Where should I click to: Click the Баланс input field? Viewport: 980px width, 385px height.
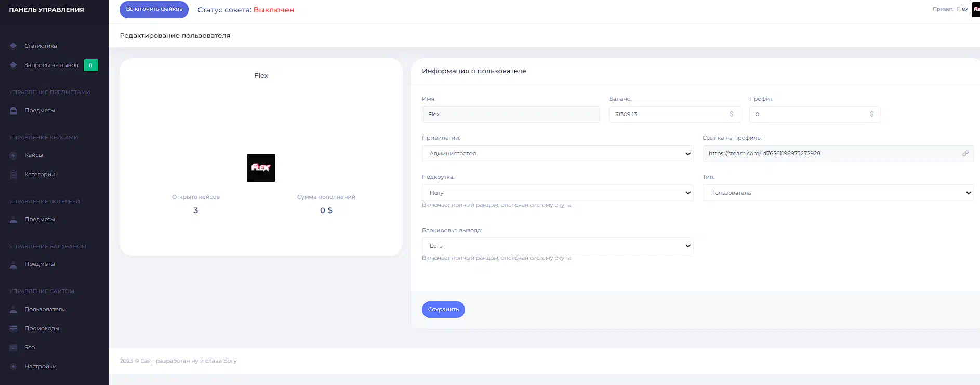coord(669,114)
